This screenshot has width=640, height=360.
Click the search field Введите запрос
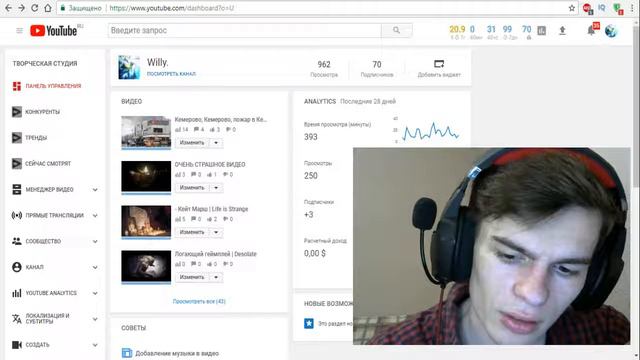pos(244,30)
